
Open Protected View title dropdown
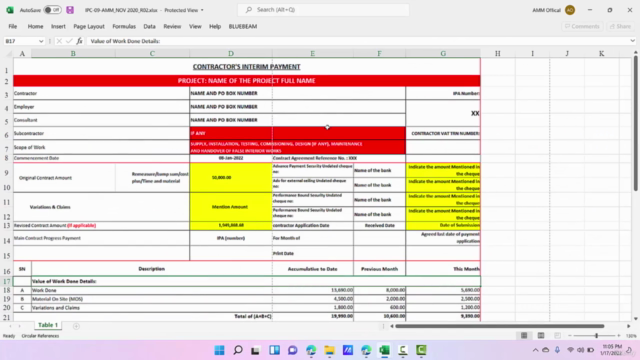[x=202, y=10]
